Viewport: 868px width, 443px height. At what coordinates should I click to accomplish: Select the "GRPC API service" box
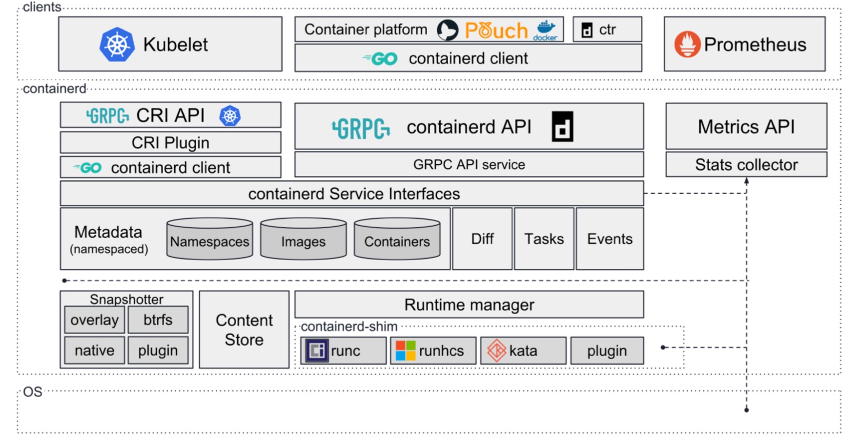pyautogui.click(x=469, y=165)
